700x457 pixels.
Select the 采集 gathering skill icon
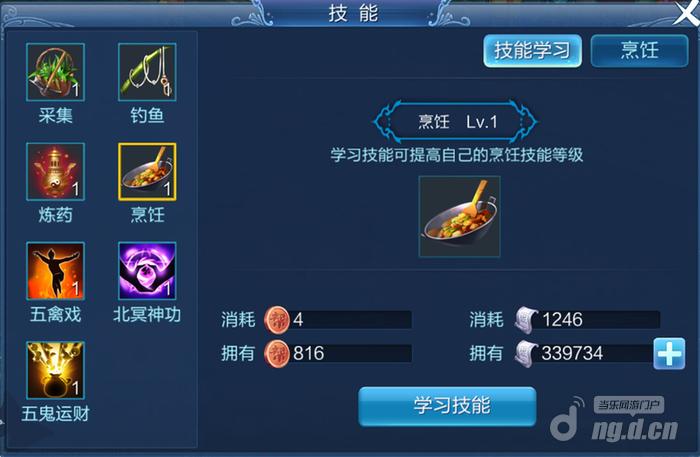point(55,72)
